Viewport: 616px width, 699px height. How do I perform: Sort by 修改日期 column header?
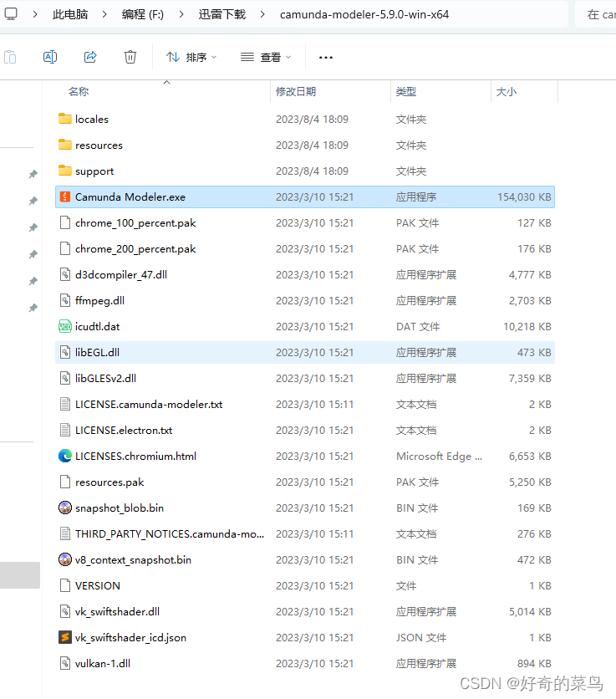tap(296, 92)
